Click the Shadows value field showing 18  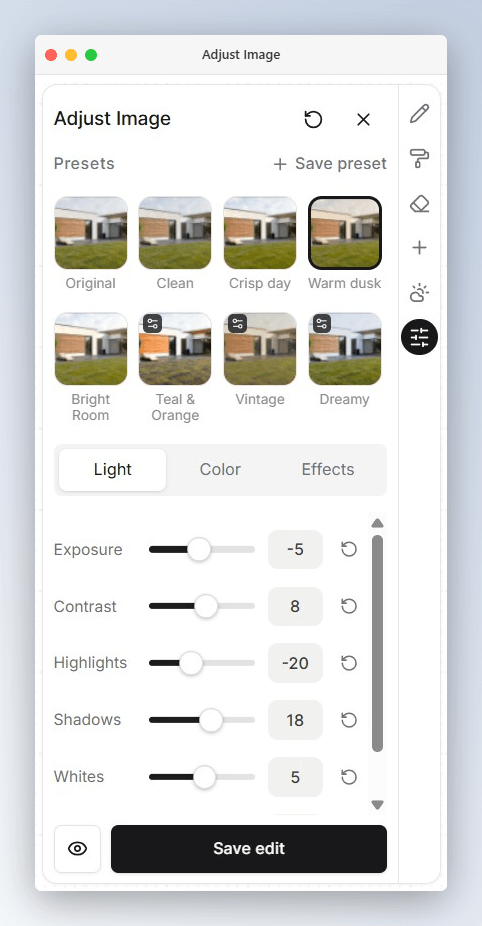[295, 720]
